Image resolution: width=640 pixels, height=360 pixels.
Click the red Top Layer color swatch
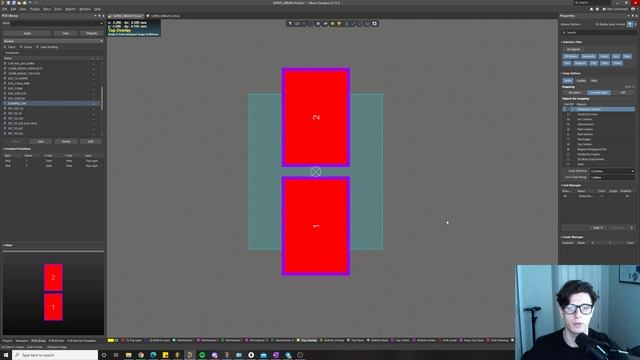click(123, 340)
